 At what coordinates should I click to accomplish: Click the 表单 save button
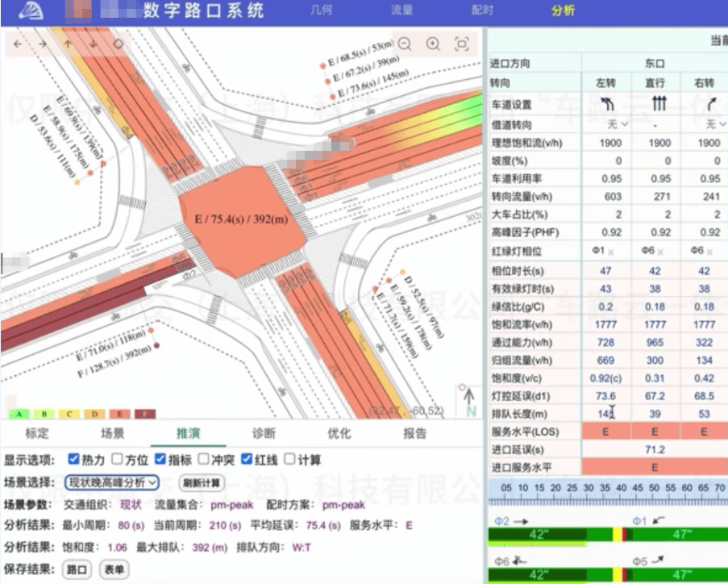pos(114,569)
